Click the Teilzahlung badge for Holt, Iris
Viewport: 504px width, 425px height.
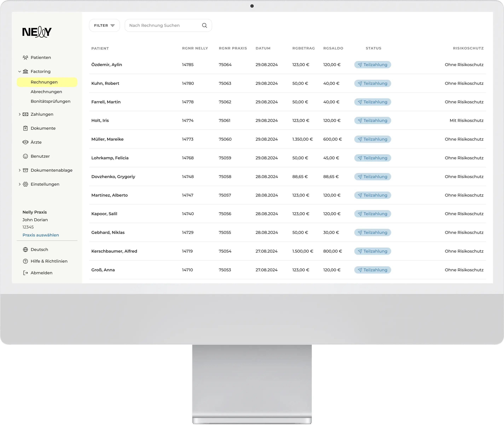click(x=372, y=120)
